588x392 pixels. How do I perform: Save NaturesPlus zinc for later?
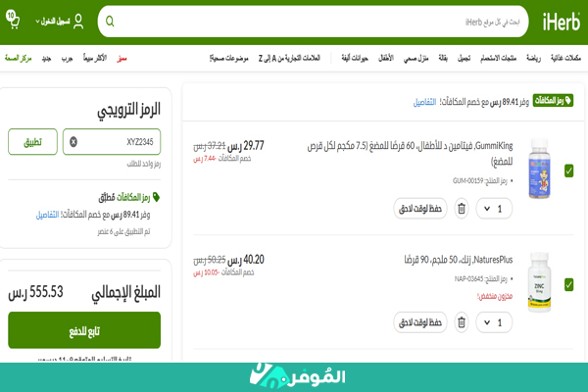pyautogui.click(x=420, y=322)
